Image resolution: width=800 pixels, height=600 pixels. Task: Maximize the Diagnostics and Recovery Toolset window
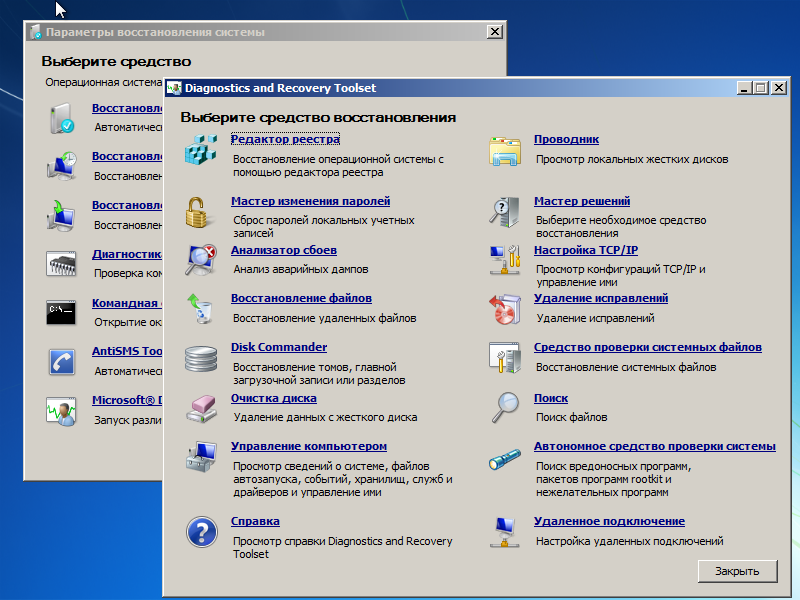[761, 88]
